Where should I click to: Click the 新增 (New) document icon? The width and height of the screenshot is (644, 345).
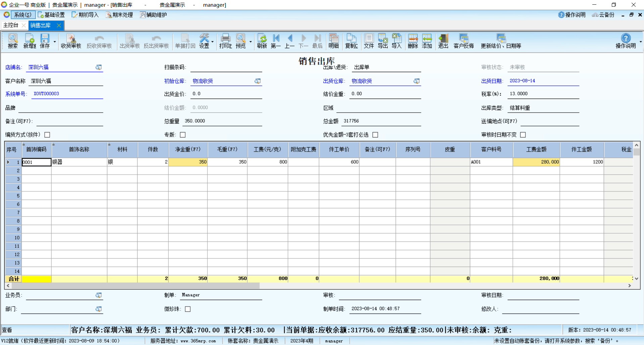[x=30, y=41]
